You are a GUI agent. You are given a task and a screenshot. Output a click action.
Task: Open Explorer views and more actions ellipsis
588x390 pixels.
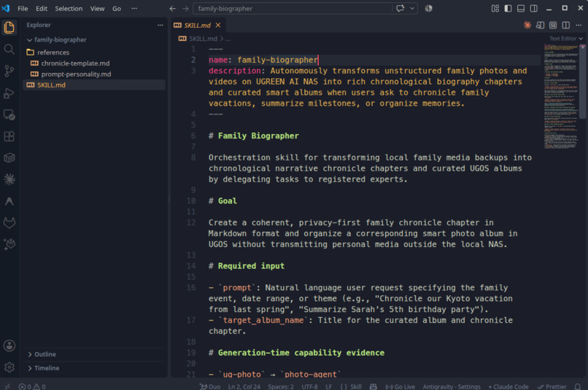(x=160, y=25)
